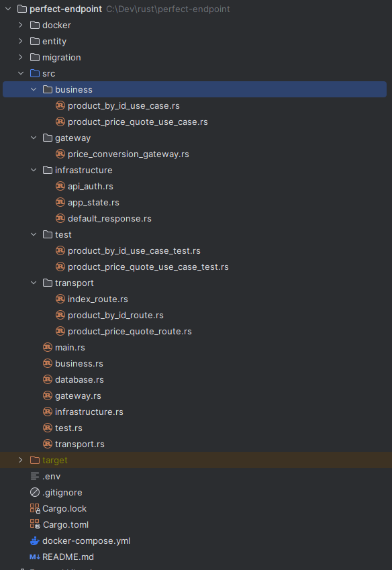Click the Cargo.toml file icon
The image size is (392, 570).
(35, 524)
